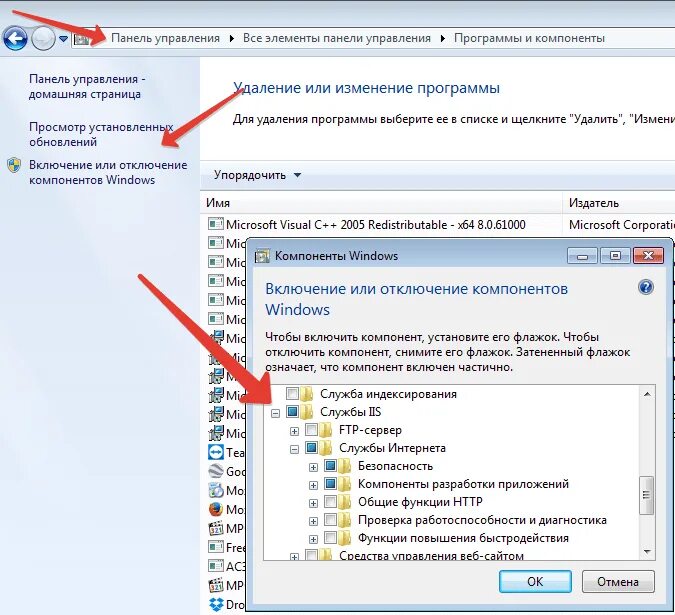Open 'Панель управления - домашняя страница' link
Screen dimensions: 675x615
(x=87, y=87)
